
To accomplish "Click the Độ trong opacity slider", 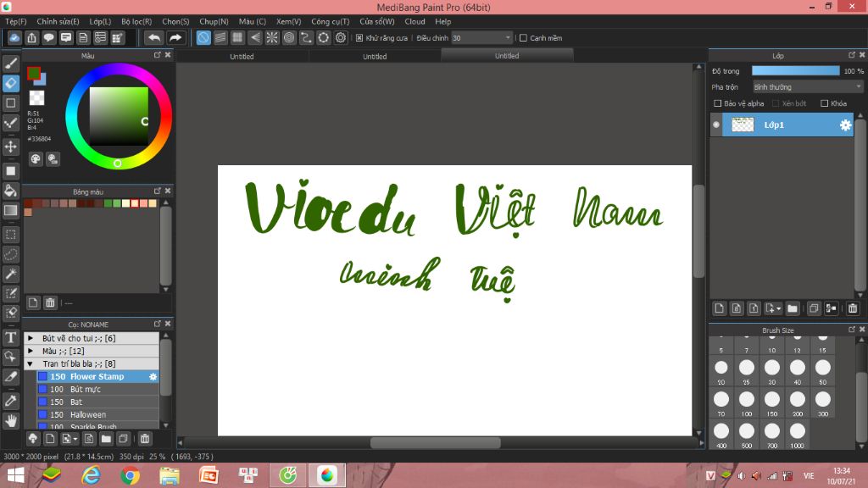I will tap(795, 71).
